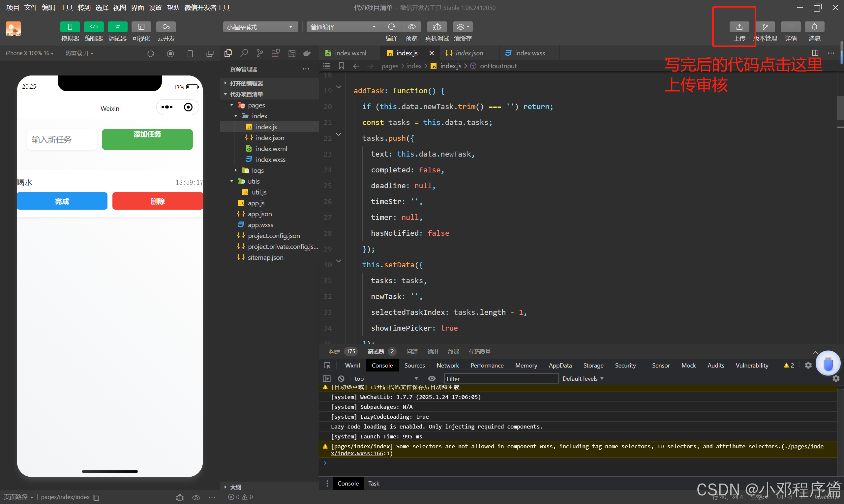Open real-device debugging (真机调试) bug icon
This screenshot has height=504, width=844.
pyautogui.click(x=437, y=27)
